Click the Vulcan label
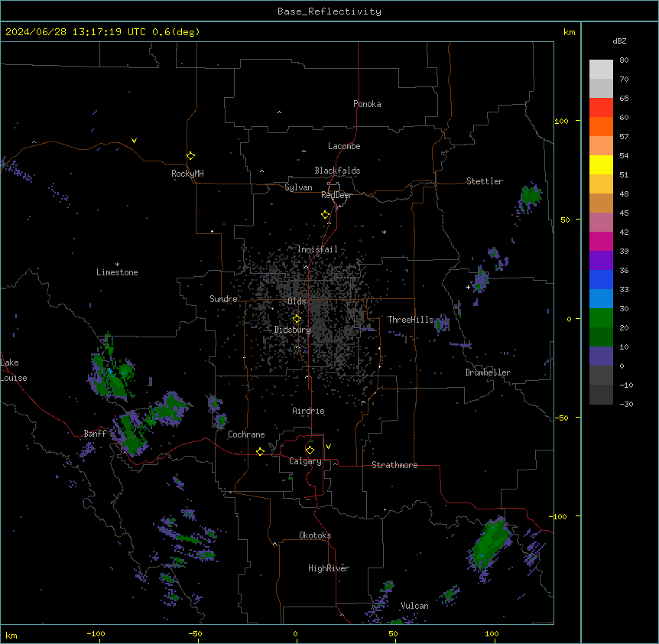 [415, 606]
